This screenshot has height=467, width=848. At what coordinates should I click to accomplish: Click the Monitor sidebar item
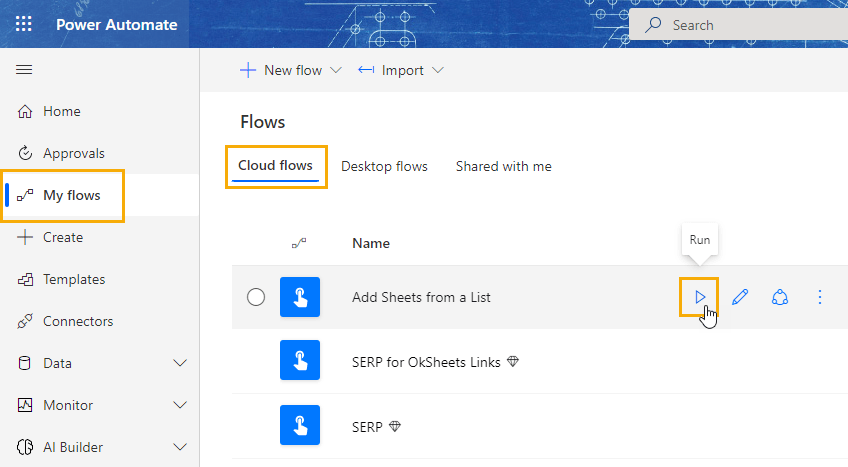tap(68, 405)
